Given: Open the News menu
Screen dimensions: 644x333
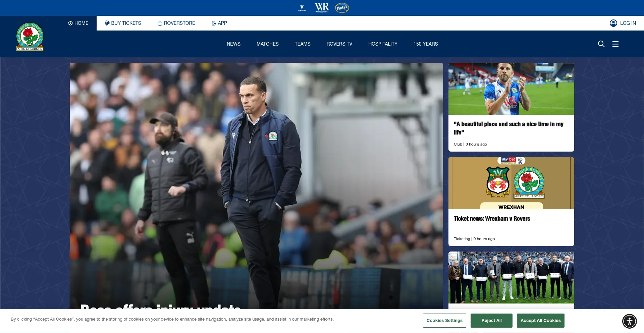Looking at the screenshot, I should coord(233,44).
